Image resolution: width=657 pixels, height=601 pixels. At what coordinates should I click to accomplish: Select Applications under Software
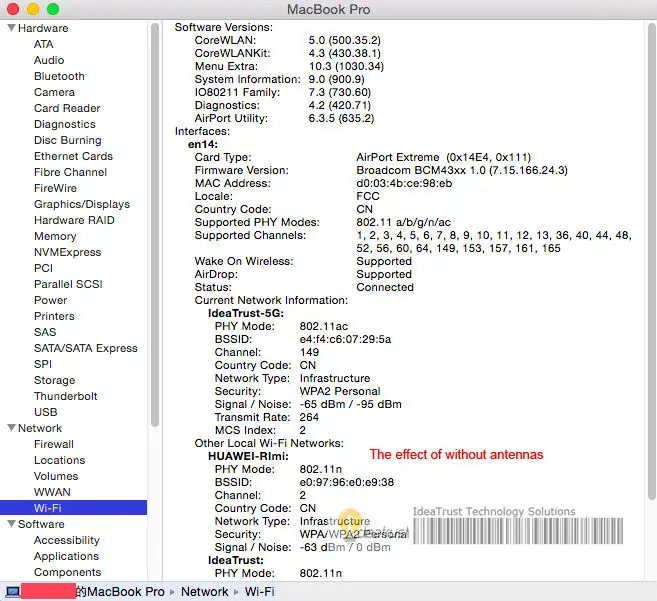(x=66, y=556)
